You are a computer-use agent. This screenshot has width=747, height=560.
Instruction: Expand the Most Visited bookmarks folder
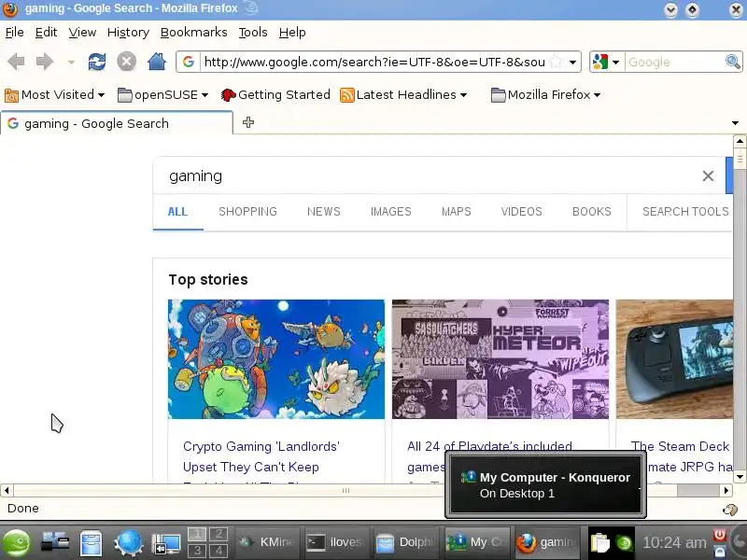[x=54, y=95]
